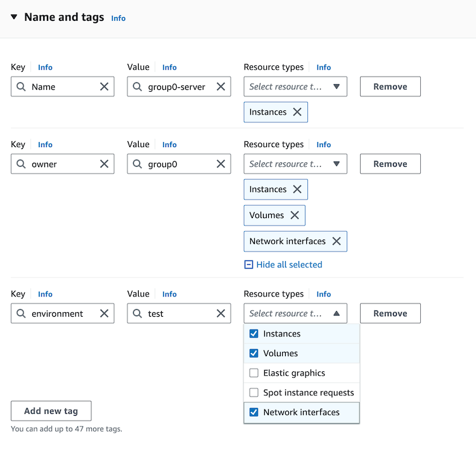476x453 pixels.
Task: Clear the Name key field with X
Action: click(x=105, y=87)
